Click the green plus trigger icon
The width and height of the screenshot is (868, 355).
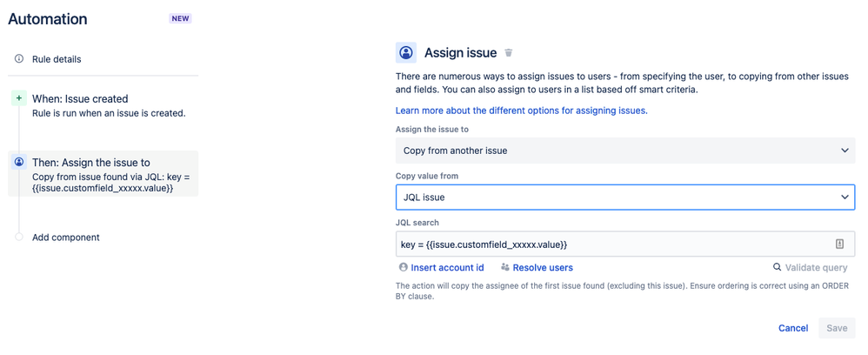[x=19, y=99]
